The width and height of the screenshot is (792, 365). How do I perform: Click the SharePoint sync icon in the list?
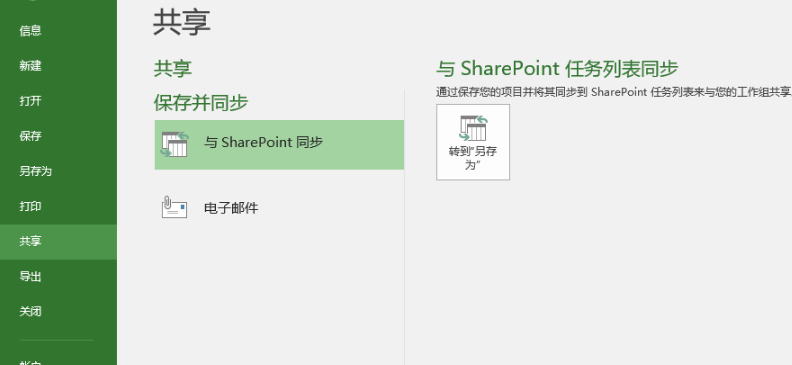pos(174,144)
